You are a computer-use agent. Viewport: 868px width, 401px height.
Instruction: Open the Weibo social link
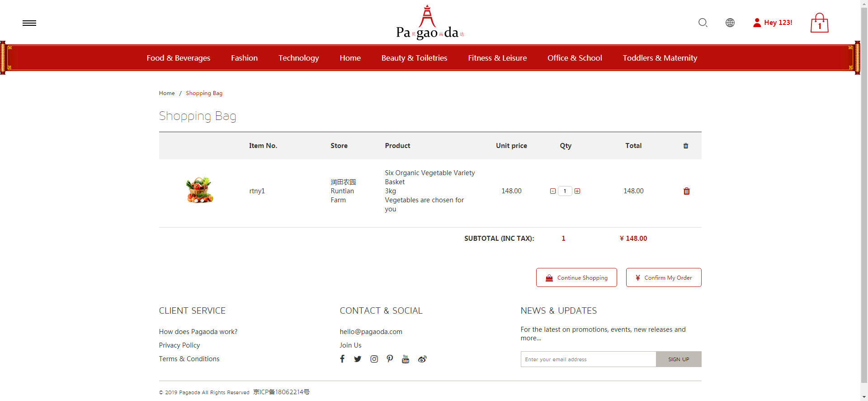(x=422, y=359)
